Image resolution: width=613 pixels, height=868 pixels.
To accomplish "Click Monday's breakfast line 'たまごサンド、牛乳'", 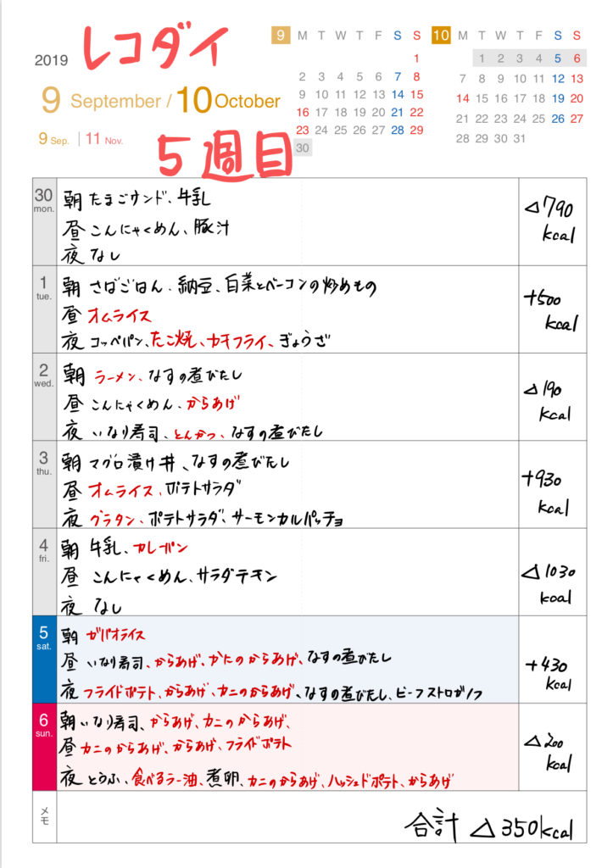I will click(x=149, y=198).
